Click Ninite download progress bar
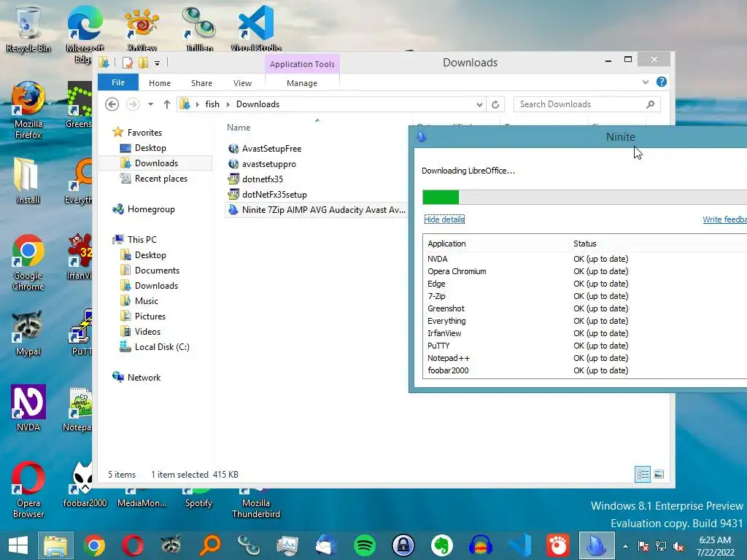The width and height of the screenshot is (747, 560). point(584,197)
